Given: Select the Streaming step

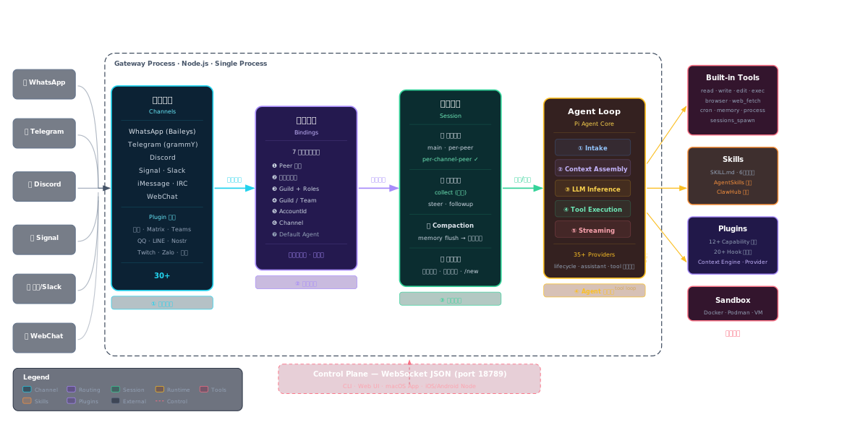Looking at the screenshot, I should [592, 229].
